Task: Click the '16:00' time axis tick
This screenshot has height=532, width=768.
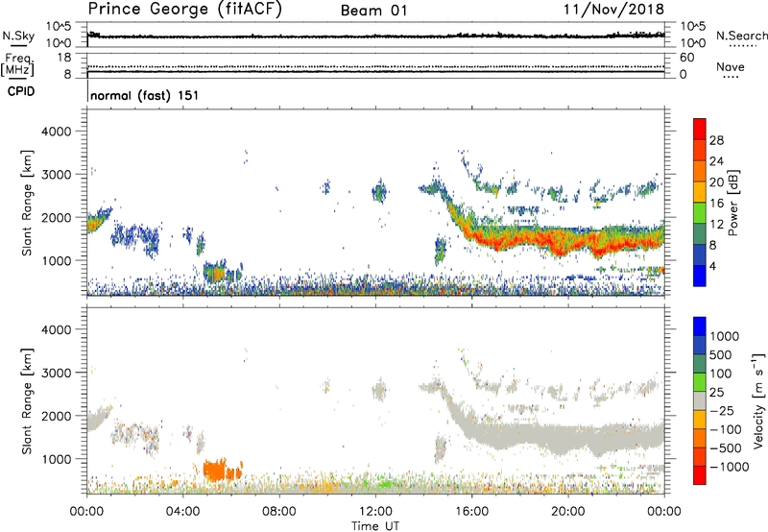Action: (471, 512)
